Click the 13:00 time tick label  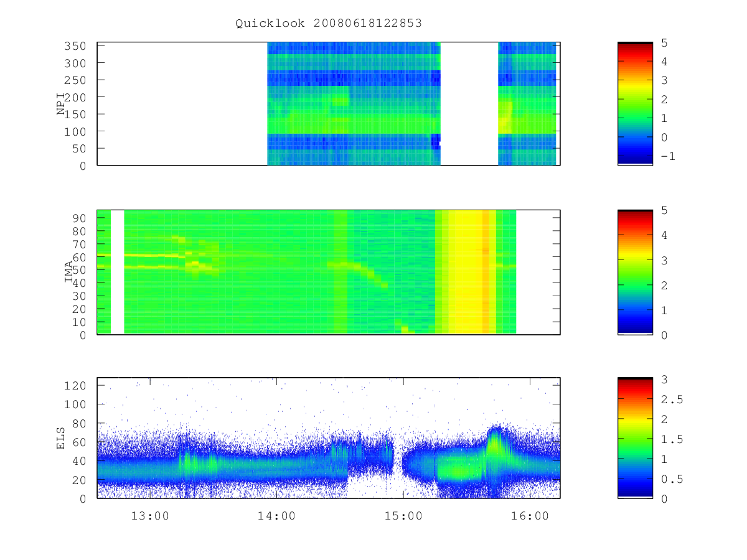[150, 516]
